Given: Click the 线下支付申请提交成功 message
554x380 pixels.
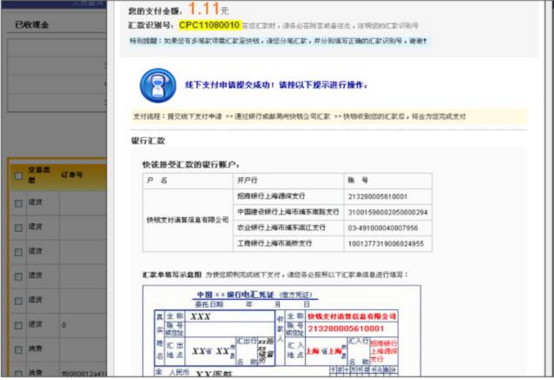Looking at the screenshot, I should tap(276, 85).
